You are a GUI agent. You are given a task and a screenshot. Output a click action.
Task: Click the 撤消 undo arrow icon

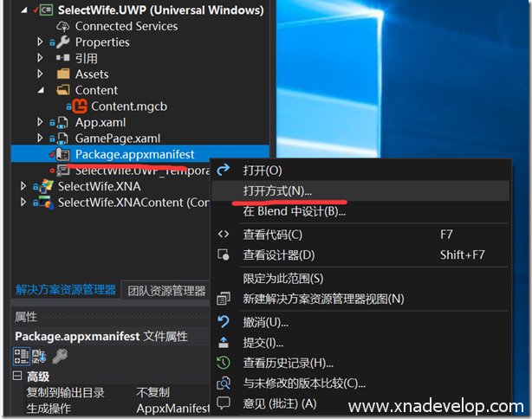click(224, 322)
